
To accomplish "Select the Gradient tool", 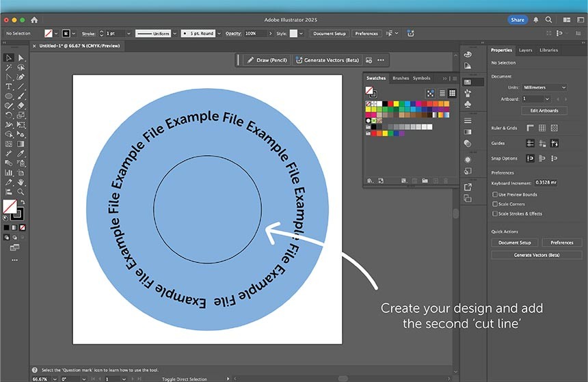I will coord(21,144).
